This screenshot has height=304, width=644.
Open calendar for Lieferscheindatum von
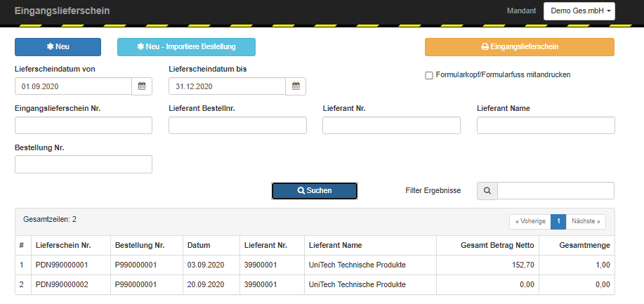[142, 86]
